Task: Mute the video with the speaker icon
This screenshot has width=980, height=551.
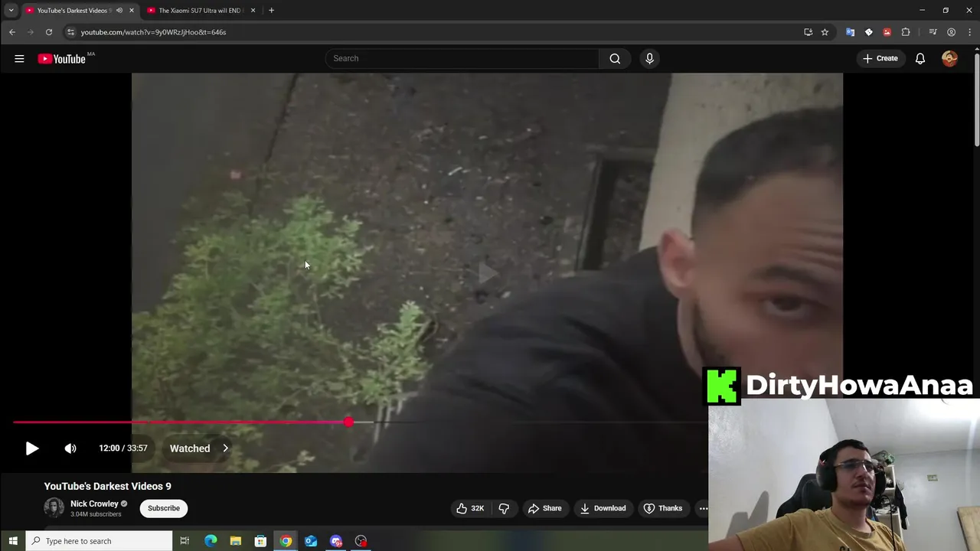Action: click(x=70, y=448)
